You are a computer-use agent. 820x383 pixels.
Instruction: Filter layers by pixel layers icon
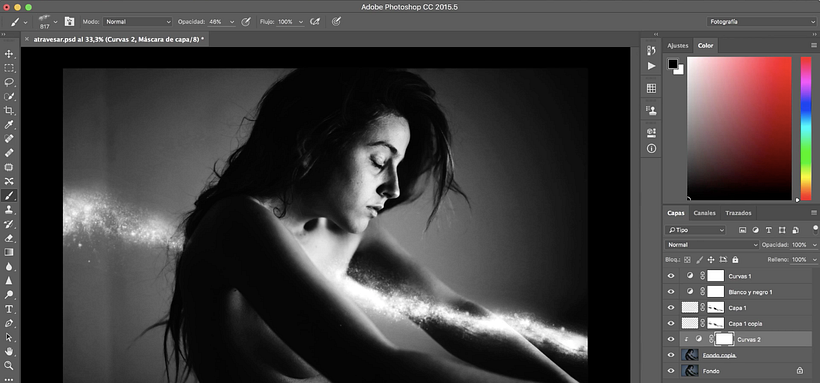tap(742, 230)
